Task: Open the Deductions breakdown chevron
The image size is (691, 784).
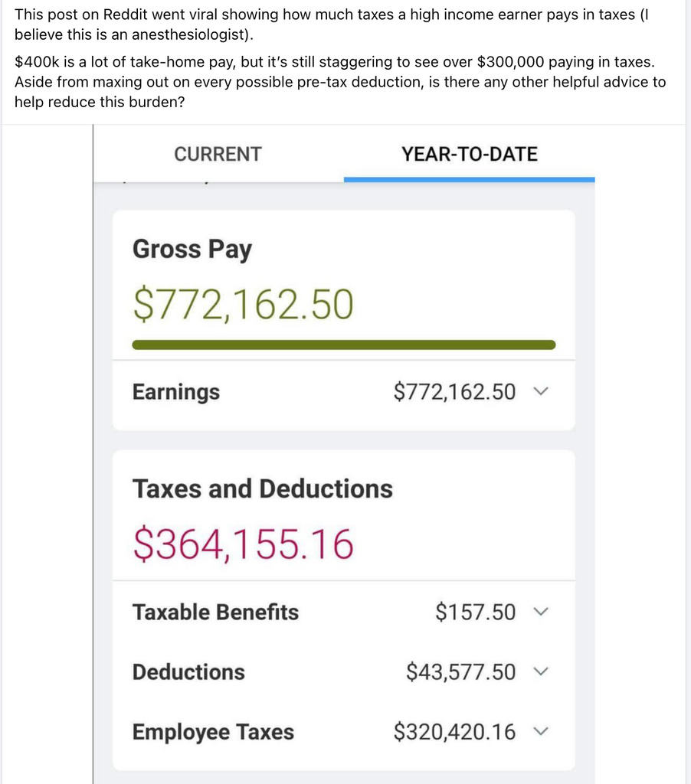Action: point(541,671)
